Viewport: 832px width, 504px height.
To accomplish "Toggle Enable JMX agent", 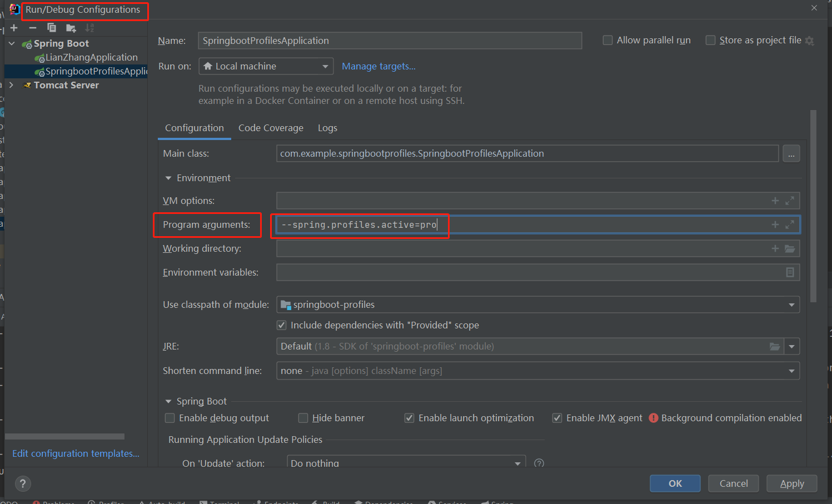I will point(557,418).
